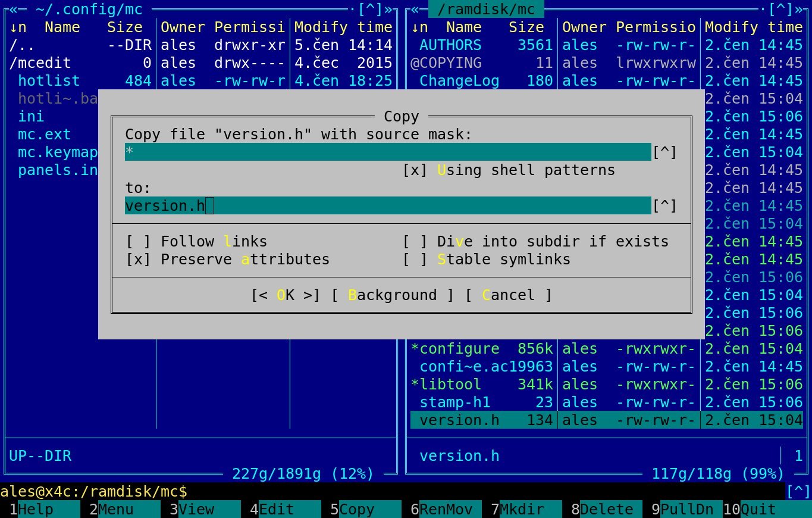Open the left panel [^] history list
This screenshot has height=518, width=812.
[370, 10]
